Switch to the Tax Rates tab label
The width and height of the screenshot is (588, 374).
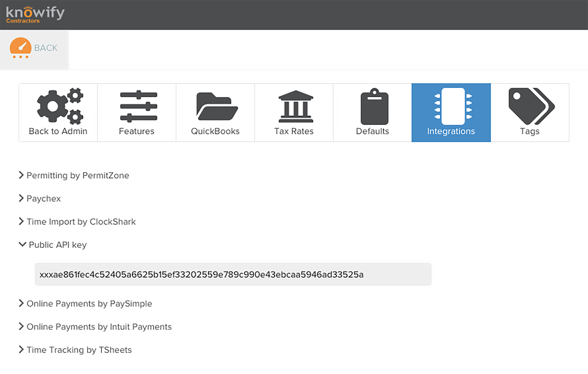(x=294, y=131)
